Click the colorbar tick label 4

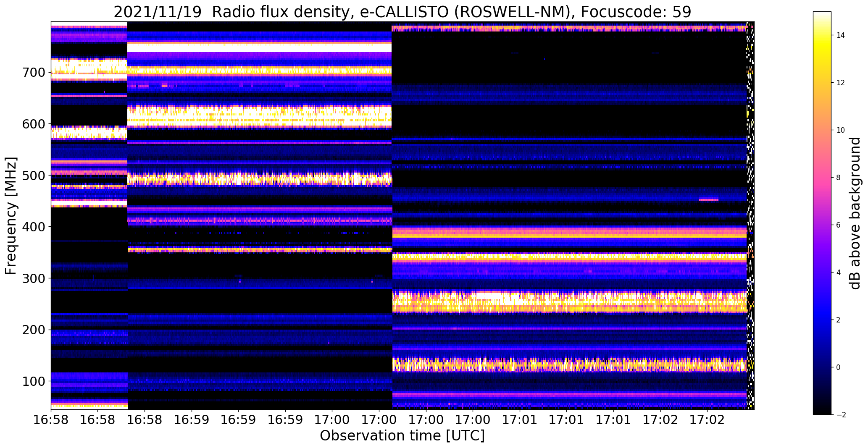[839, 272]
